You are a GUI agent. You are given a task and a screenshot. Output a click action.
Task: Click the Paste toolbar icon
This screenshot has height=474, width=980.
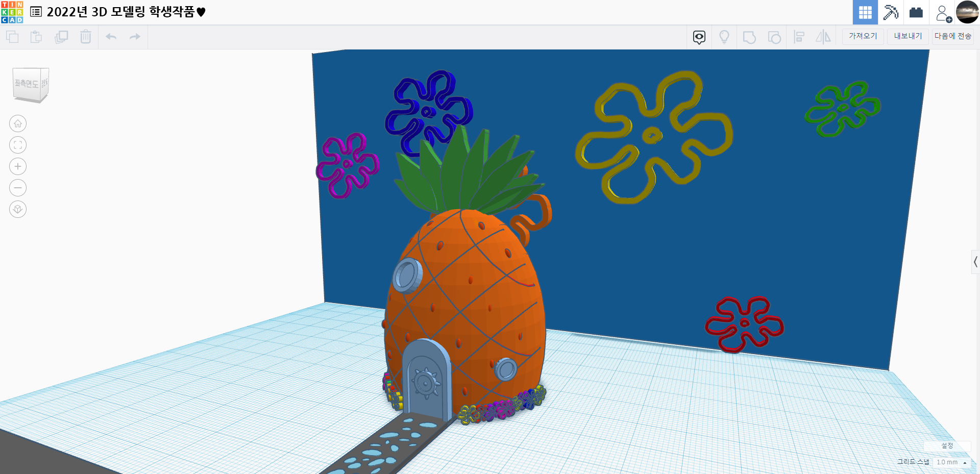[x=36, y=37]
